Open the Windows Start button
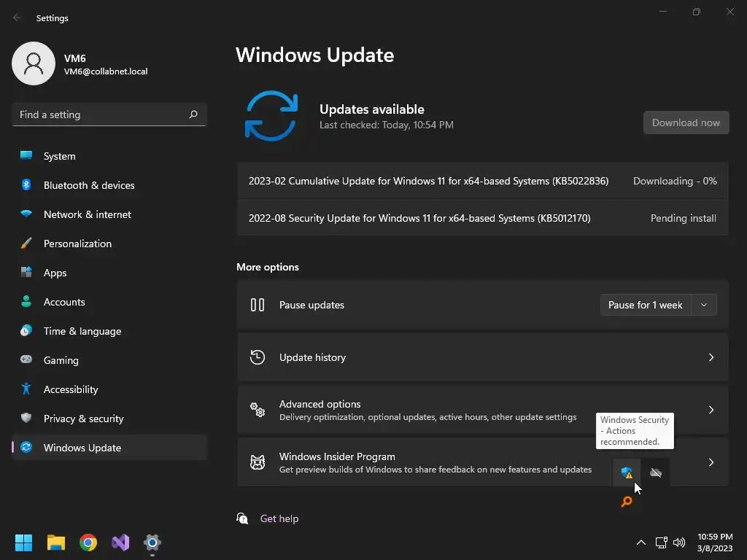 point(23,542)
